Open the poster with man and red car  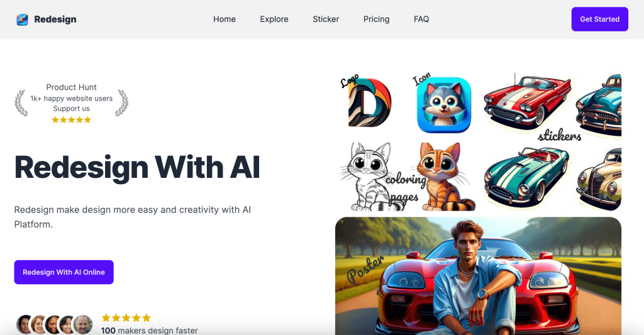[x=478, y=276]
